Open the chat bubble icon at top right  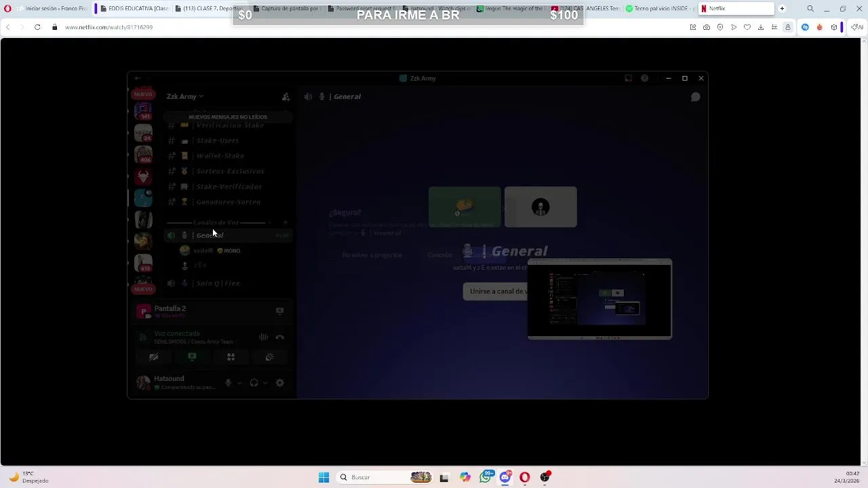695,97
